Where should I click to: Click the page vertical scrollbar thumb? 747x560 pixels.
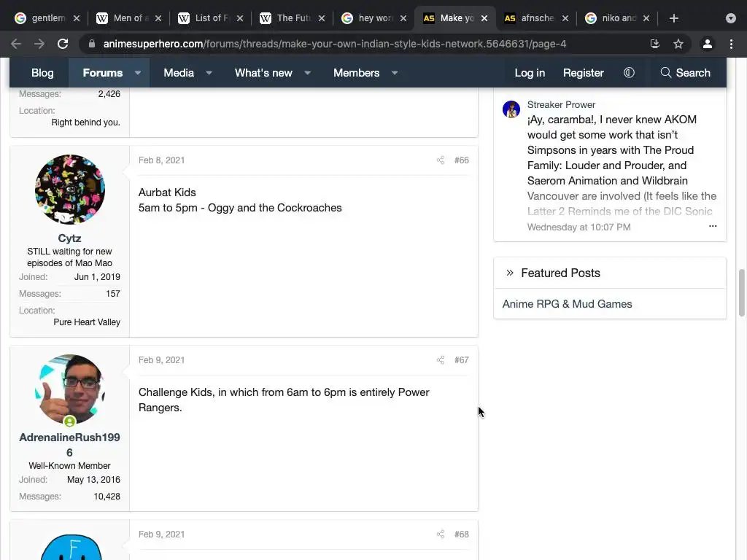[x=741, y=292]
